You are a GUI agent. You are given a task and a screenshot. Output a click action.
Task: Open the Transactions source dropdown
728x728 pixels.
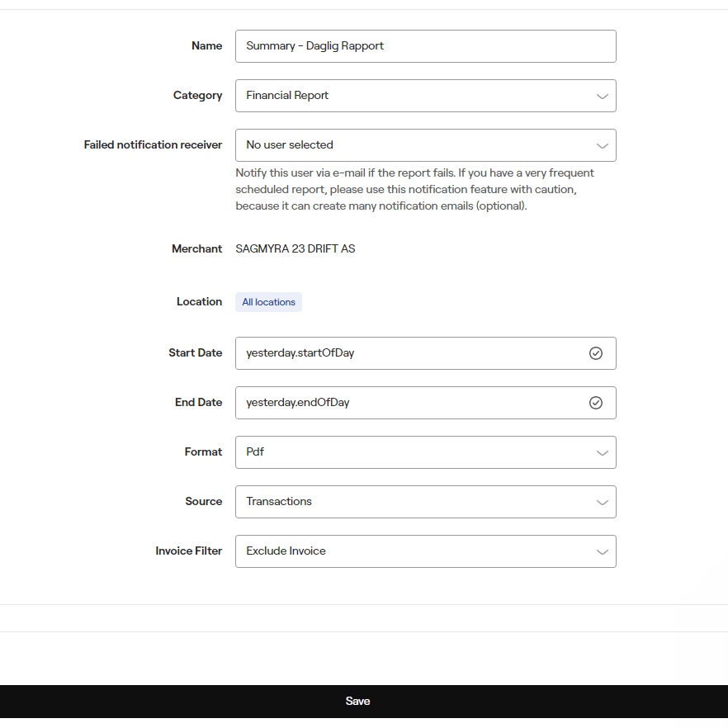[413, 502]
